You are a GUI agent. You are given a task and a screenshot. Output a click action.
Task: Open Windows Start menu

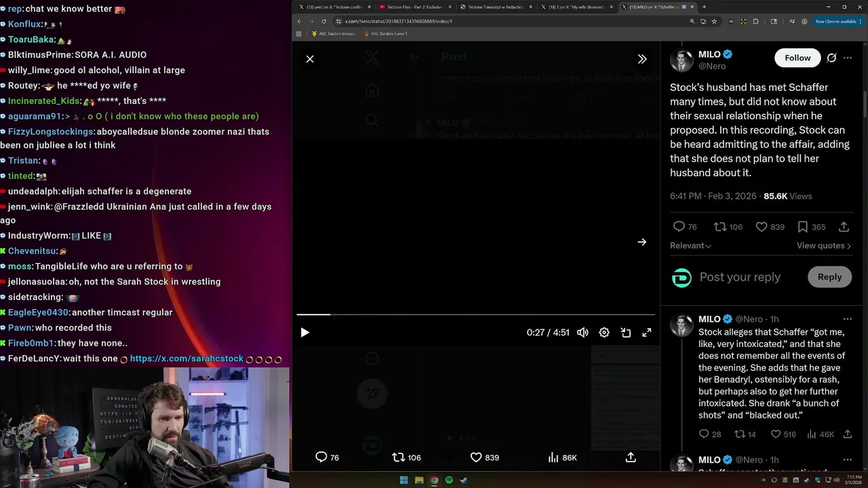[x=403, y=480]
